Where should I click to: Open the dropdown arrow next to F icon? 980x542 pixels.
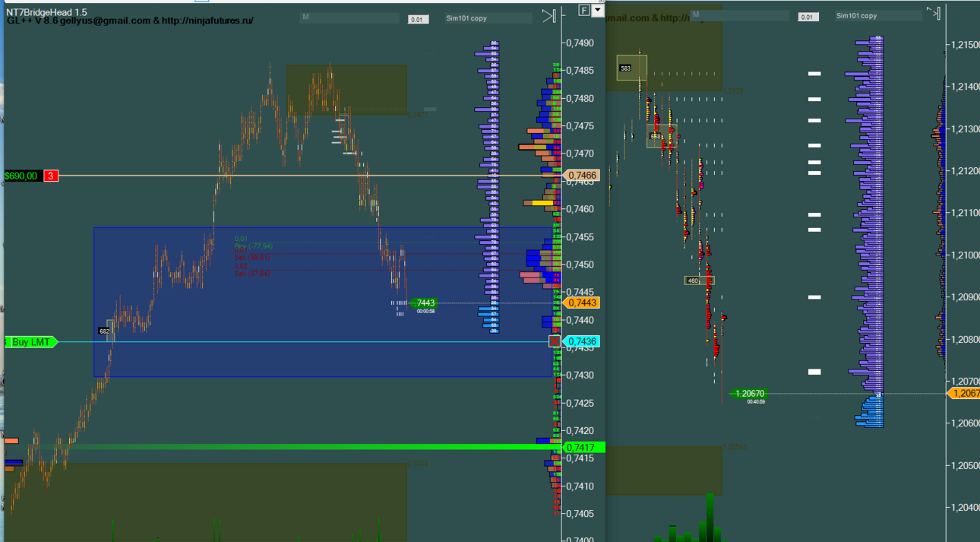(x=597, y=10)
